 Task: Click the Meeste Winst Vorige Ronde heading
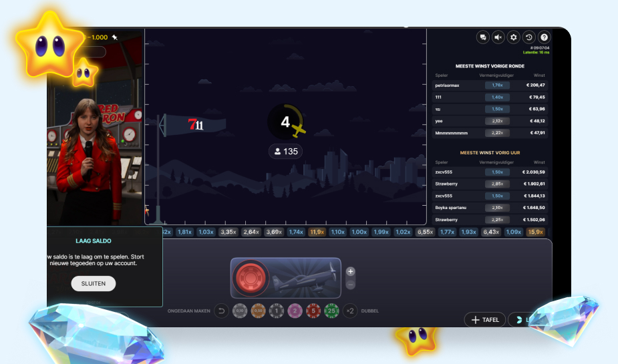tap(490, 66)
